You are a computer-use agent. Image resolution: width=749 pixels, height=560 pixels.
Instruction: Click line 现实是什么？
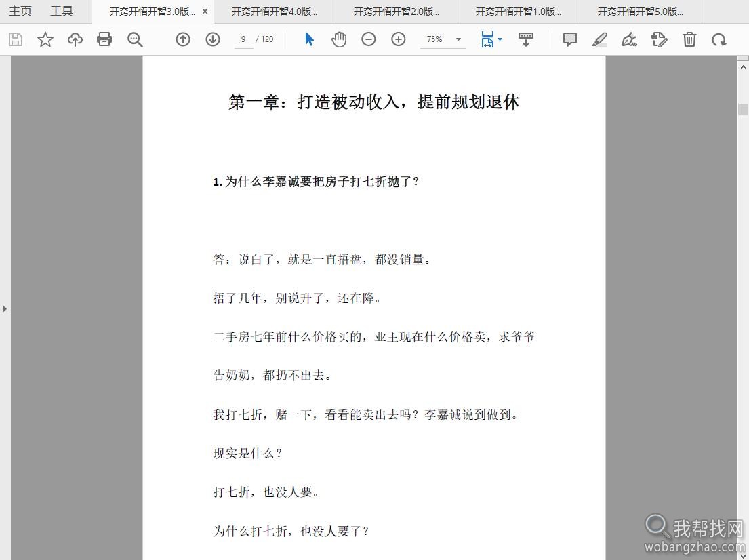coord(247,454)
